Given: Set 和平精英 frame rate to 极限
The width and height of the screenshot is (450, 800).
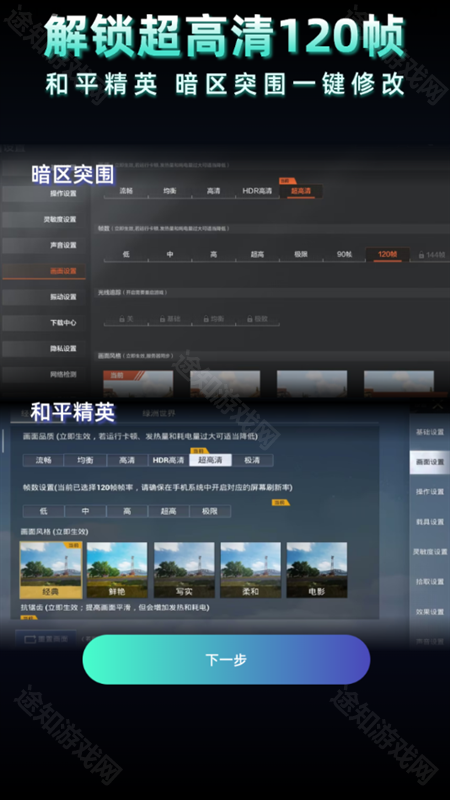Looking at the screenshot, I should coord(210,511).
